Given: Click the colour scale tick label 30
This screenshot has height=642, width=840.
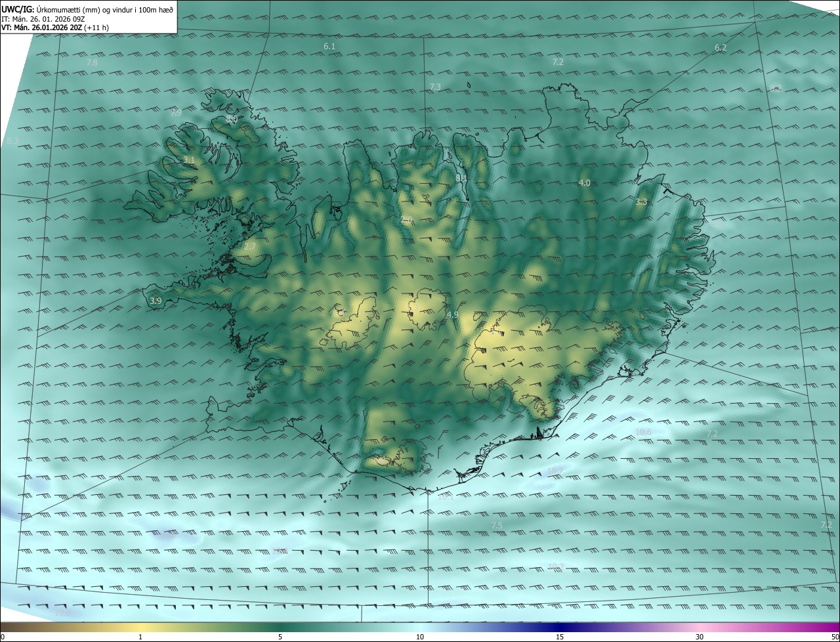Looking at the screenshot, I should (700, 637).
